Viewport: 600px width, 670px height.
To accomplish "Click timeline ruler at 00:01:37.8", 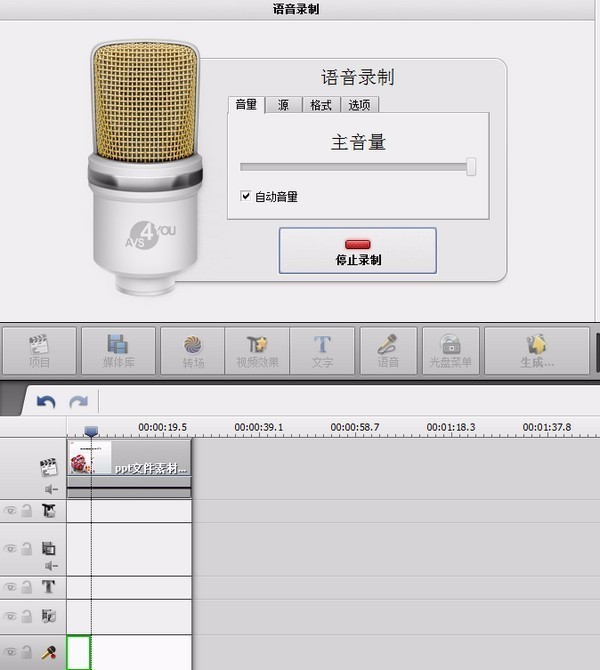I will [x=547, y=427].
